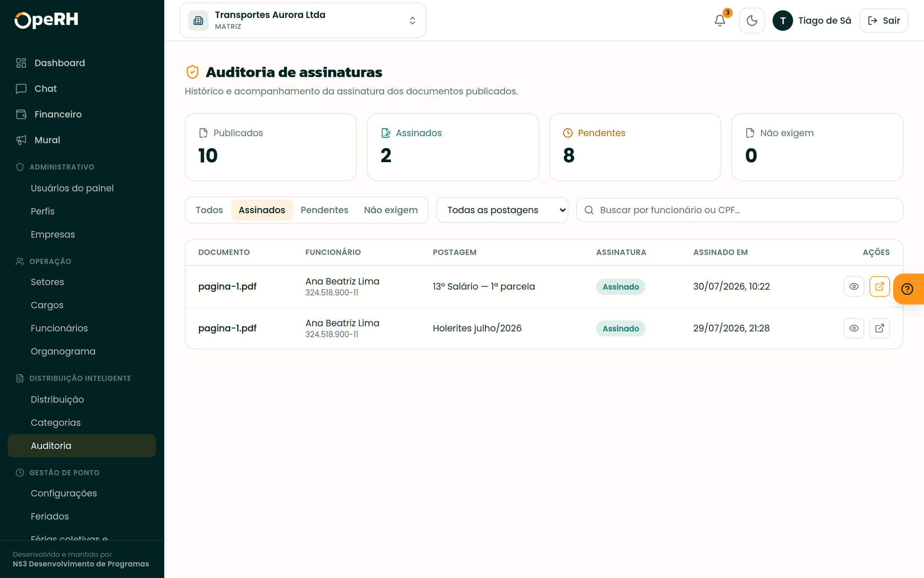Switch to the Assinados filter tab

click(262, 210)
